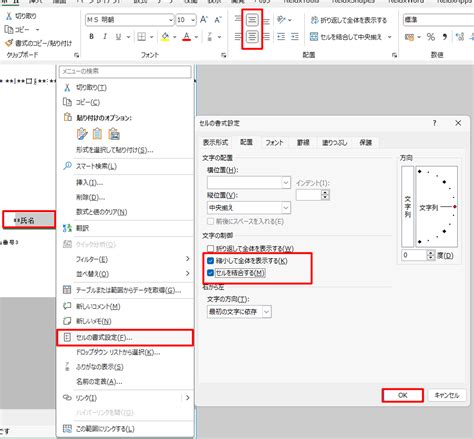Choose Format Cells (F) in context menu
This screenshot has width=474, height=439.
pyautogui.click(x=125, y=338)
